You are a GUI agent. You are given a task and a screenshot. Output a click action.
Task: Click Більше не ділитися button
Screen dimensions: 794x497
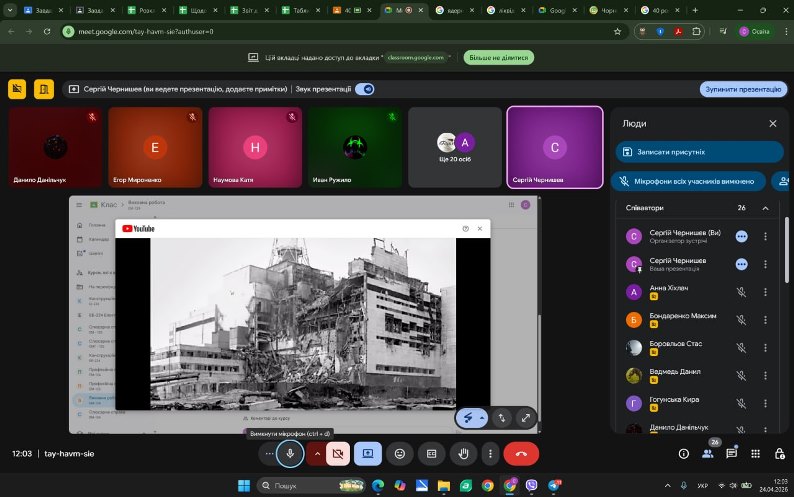coord(498,58)
